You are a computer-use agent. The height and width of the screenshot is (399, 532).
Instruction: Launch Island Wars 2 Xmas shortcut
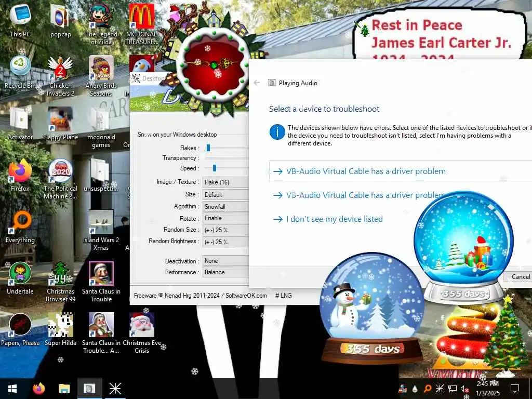[101, 231]
